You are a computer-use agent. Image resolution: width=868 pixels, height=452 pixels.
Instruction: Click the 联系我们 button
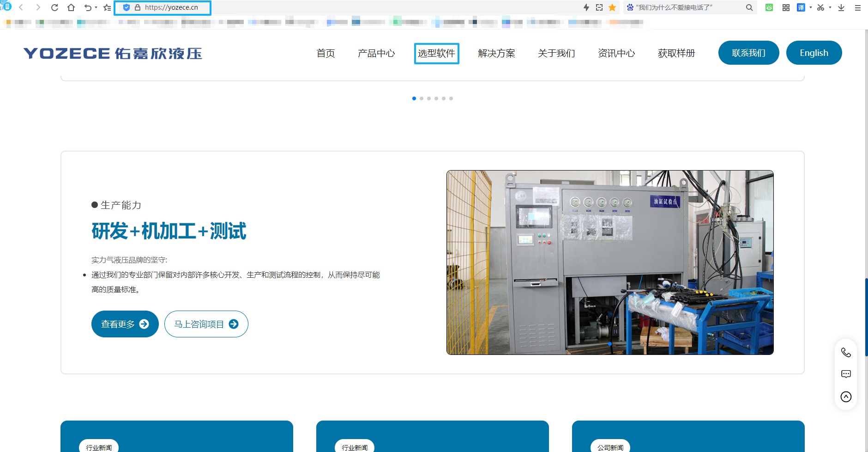(748, 53)
